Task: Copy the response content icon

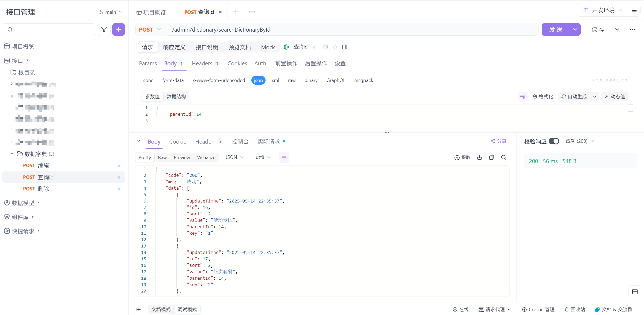Action: pos(491,157)
